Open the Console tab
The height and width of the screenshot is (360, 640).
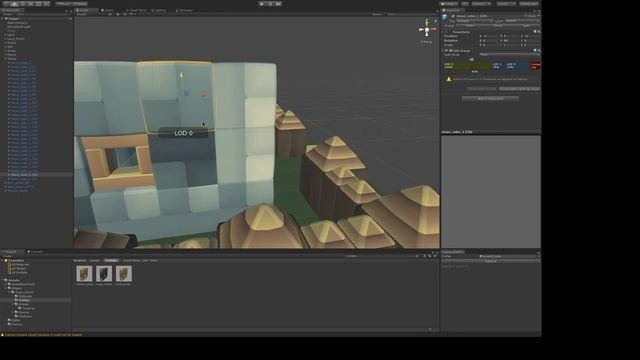click(36, 252)
